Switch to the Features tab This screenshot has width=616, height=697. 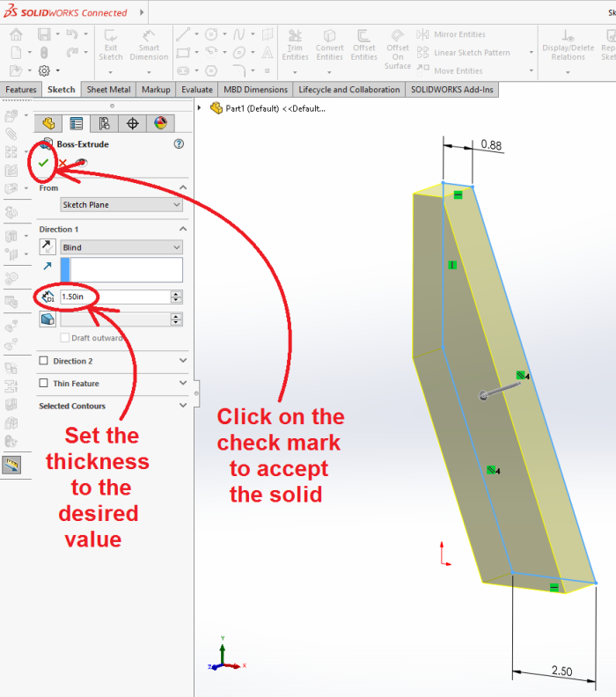(x=21, y=90)
